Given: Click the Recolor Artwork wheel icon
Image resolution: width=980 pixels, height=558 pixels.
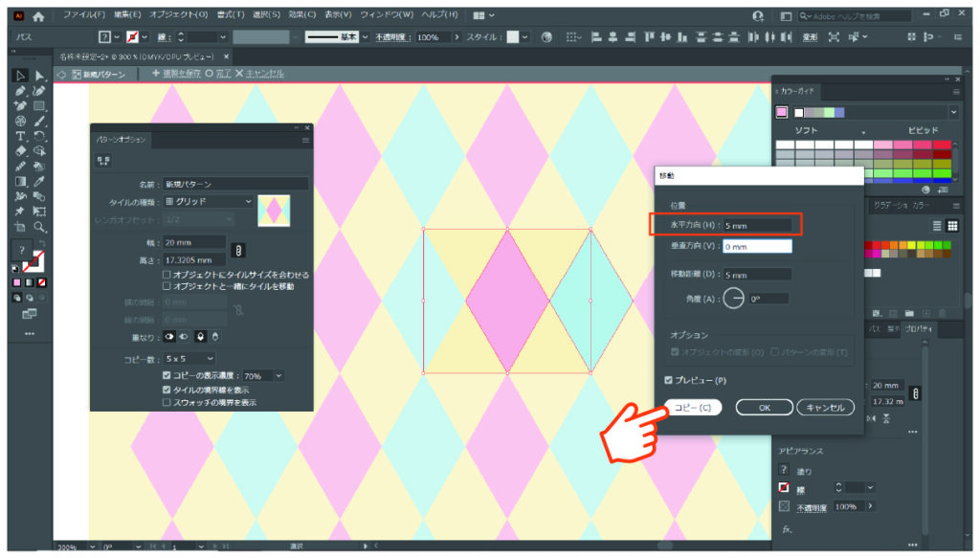Looking at the screenshot, I should [546, 37].
